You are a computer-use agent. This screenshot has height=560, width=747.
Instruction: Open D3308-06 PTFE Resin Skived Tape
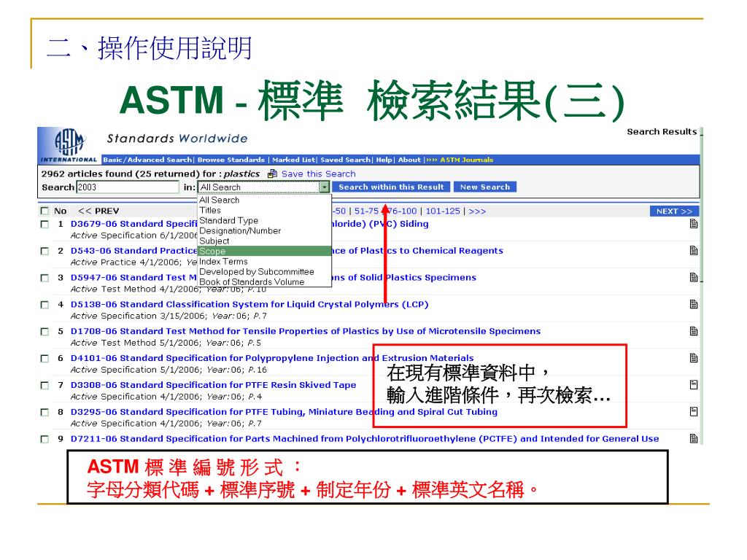[214, 385]
